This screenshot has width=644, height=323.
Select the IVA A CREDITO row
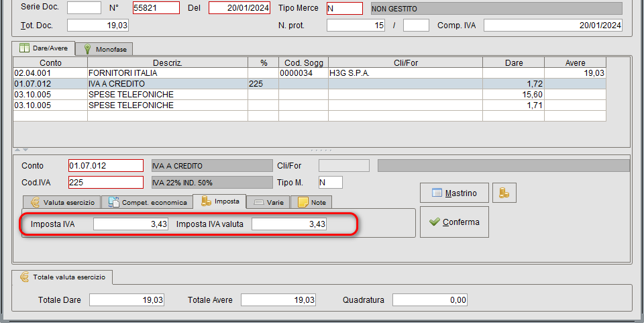[310, 84]
